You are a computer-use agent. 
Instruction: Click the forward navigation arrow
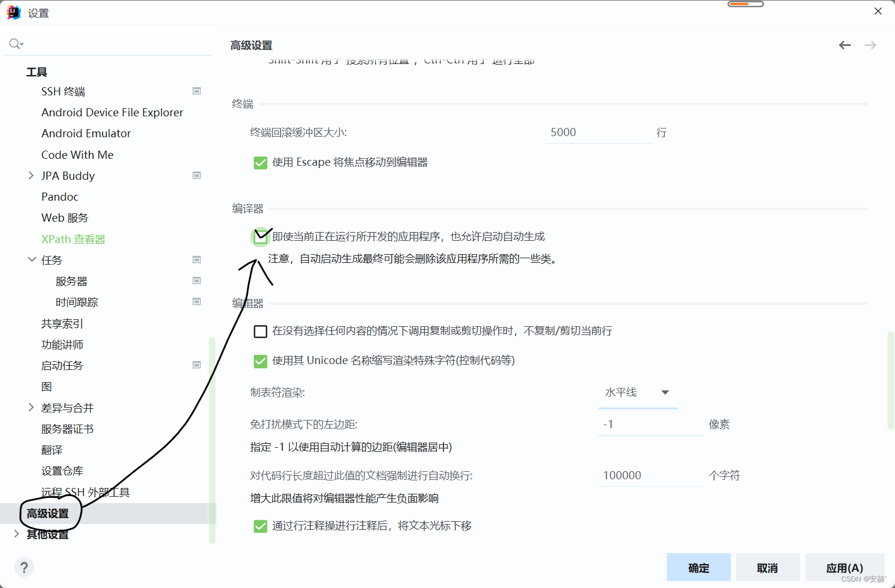click(x=869, y=45)
